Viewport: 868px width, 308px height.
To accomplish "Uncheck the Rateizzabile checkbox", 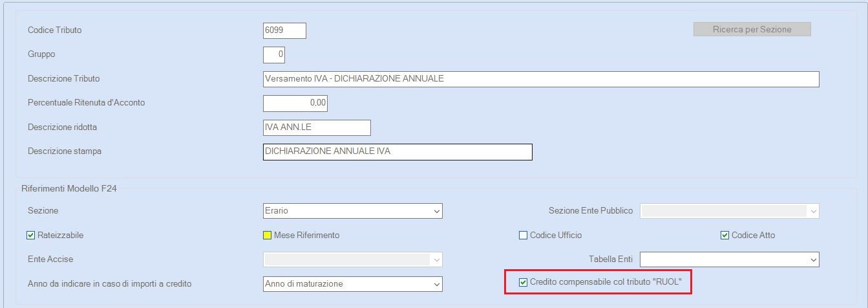I will 31,236.
